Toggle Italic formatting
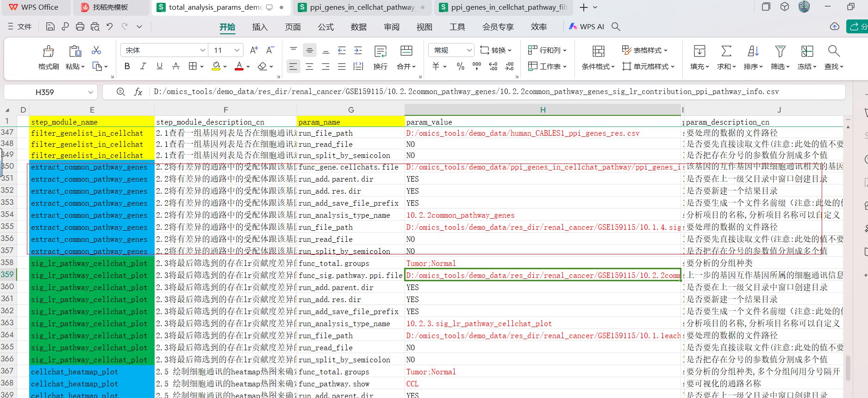The width and height of the screenshot is (868, 398). pos(144,66)
